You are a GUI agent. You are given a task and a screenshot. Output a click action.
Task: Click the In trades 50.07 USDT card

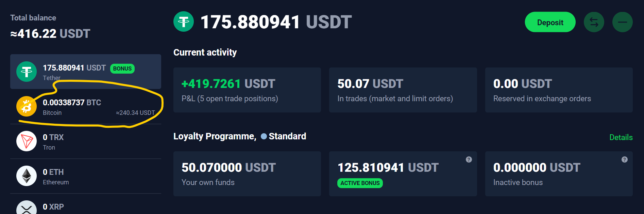pyautogui.click(x=403, y=90)
